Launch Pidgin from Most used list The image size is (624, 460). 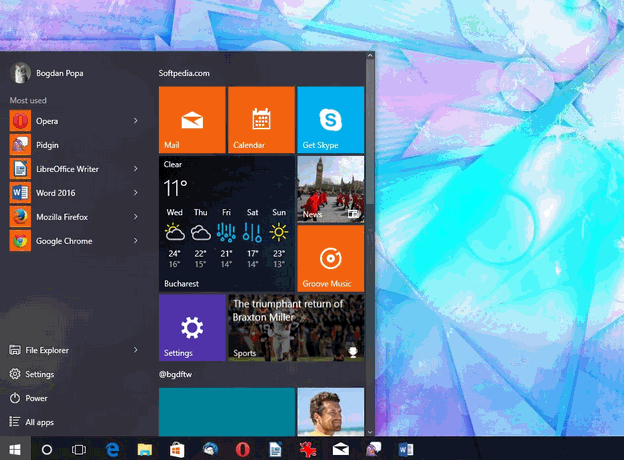tap(47, 145)
